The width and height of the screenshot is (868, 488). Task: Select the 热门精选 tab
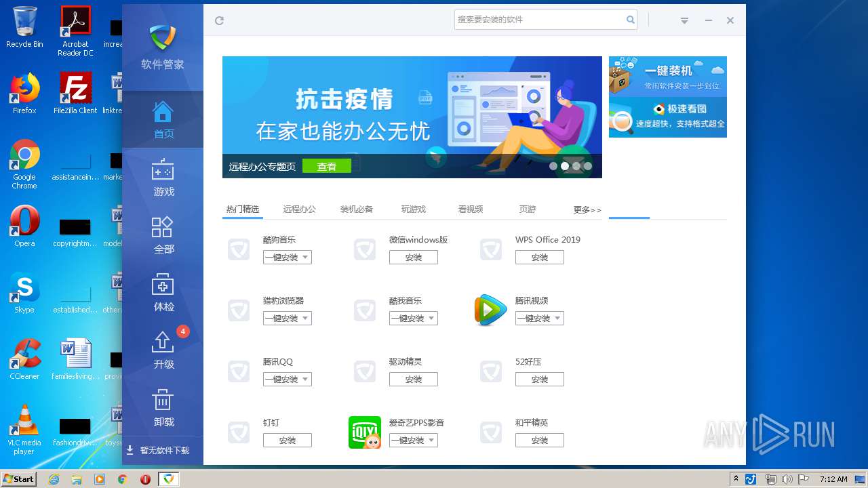(243, 209)
